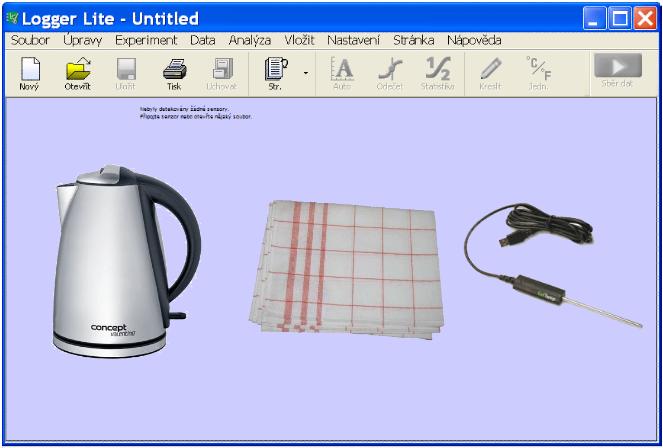The height and width of the screenshot is (448, 663).
Task: Start collection with Sběr dat play button
Action: click(x=618, y=66)
